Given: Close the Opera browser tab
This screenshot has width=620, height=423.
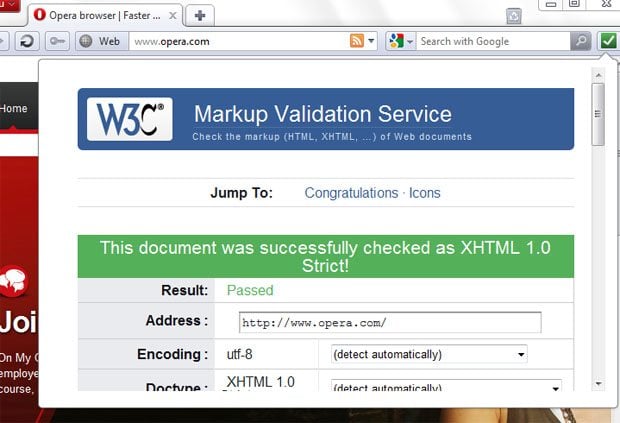Looking at the screenshot, I should tap(173, 16).
